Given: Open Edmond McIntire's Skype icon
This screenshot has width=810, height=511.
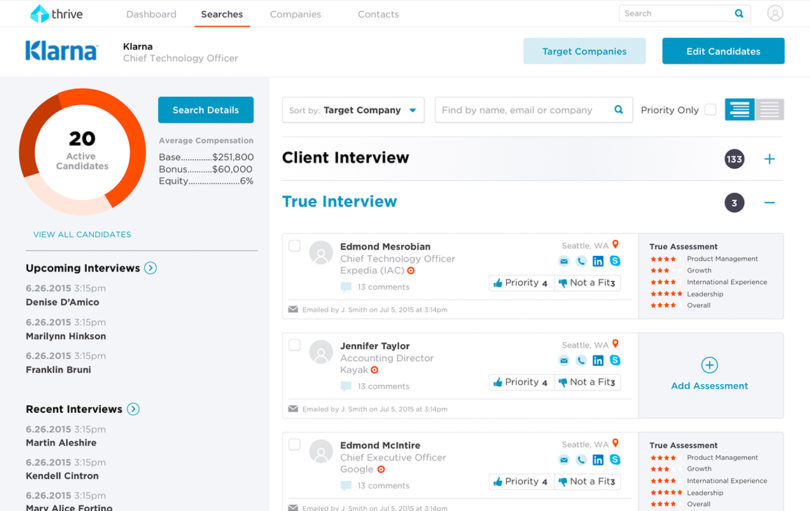Looking at the screenshot, I should [x=615, y=459].
